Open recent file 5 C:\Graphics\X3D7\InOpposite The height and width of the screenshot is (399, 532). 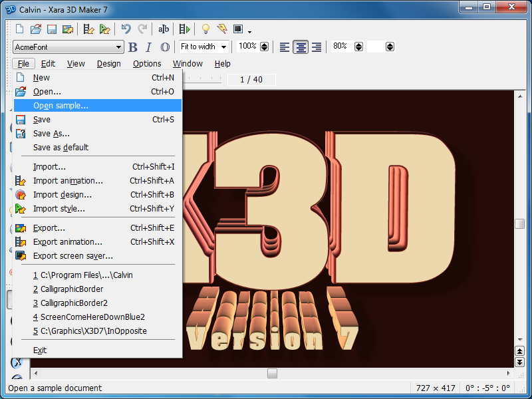pos(98,331)
